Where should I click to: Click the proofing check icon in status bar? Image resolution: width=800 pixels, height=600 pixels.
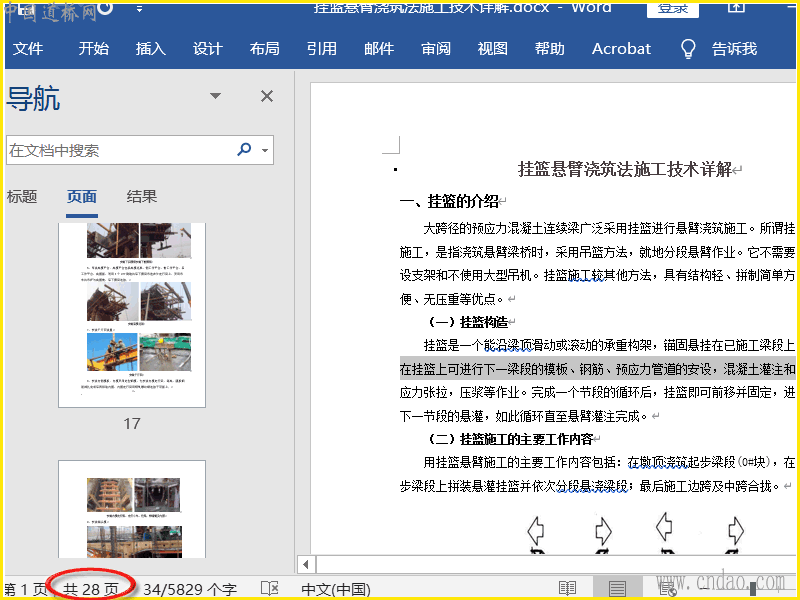coord(269,589)
